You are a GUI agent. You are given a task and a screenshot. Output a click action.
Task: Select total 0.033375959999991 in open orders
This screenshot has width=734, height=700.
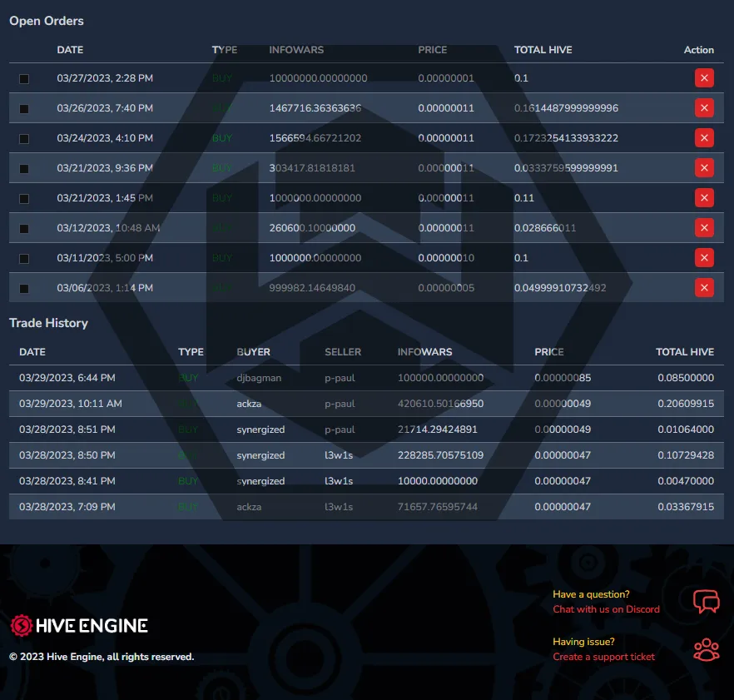(x=566, y=168)
